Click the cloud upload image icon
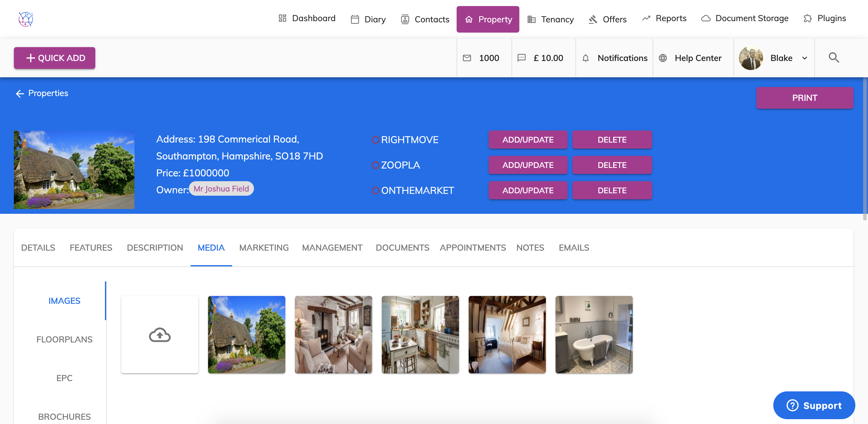The height and width of the screenshot is (424, 868). [160, 335]
